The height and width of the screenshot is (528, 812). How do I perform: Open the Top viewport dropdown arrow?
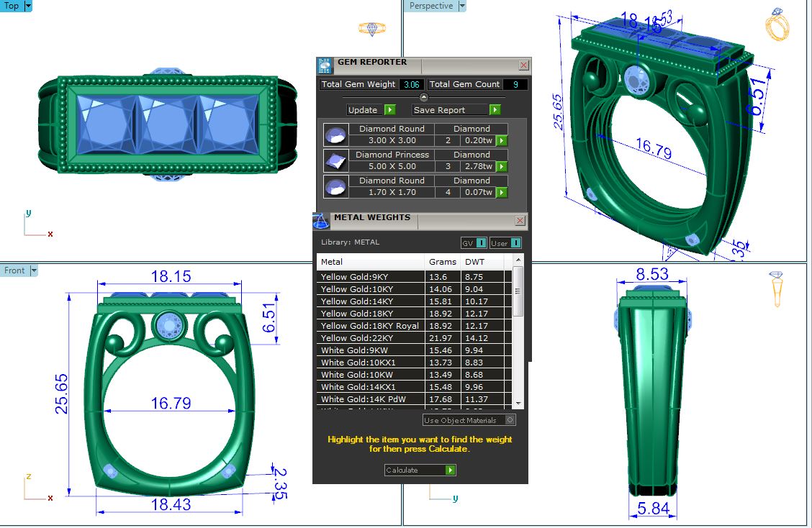click(28, 6)
